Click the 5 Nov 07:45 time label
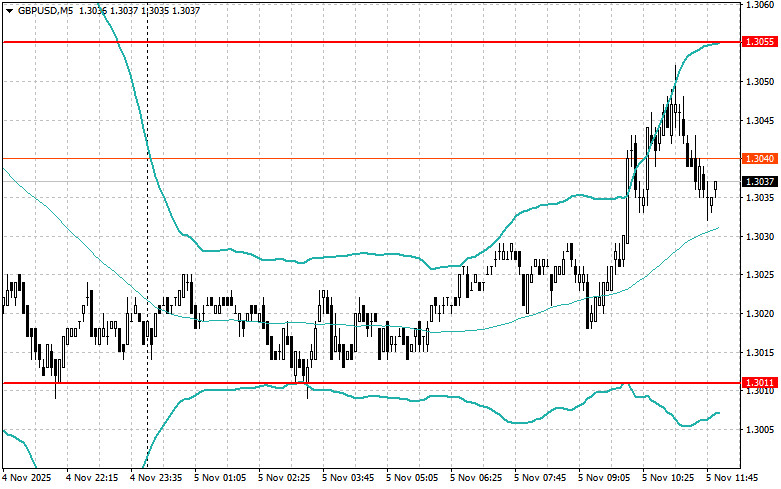The width and height of the screenshot is (781, 489). click(540, 478)
